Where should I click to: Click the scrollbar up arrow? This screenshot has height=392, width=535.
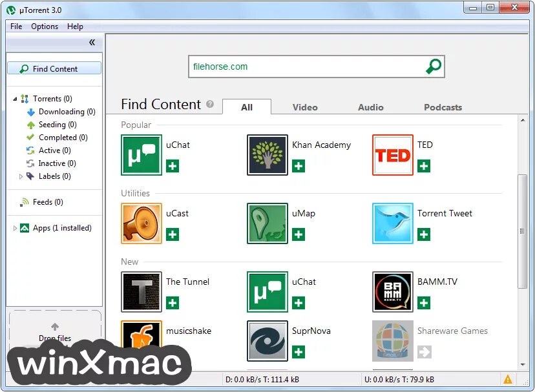pyautogui.click(x=522, y=120)
